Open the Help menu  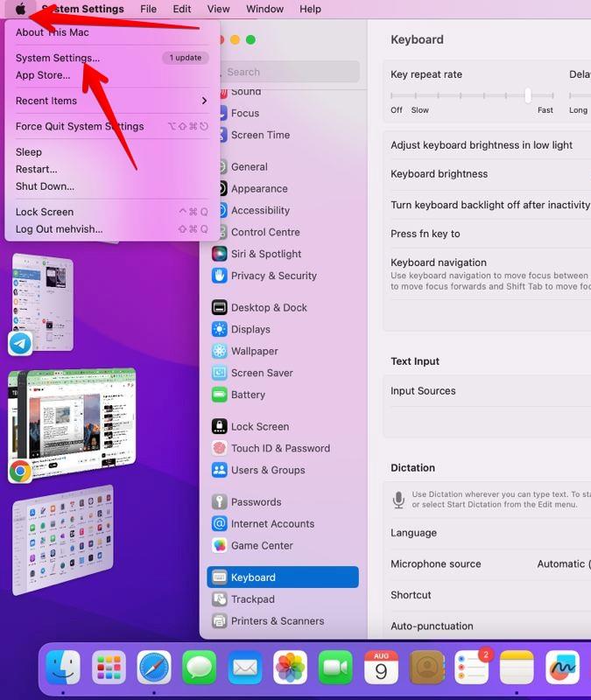(310, 9)
